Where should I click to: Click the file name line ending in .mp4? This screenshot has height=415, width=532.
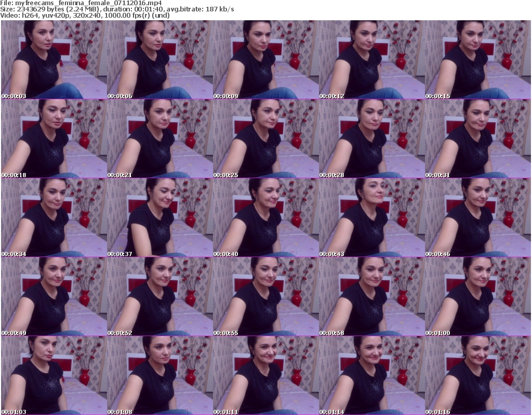click(x=81, y=3)
